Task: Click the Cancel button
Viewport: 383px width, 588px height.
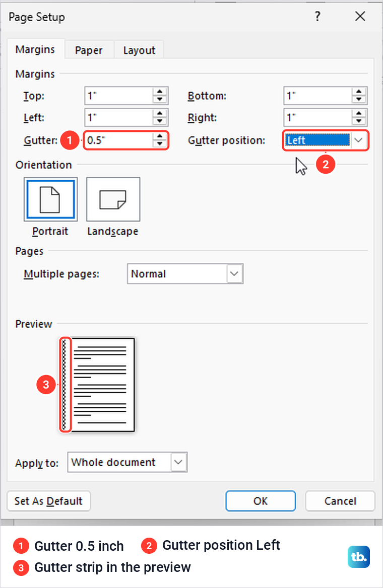Action: 340,501
